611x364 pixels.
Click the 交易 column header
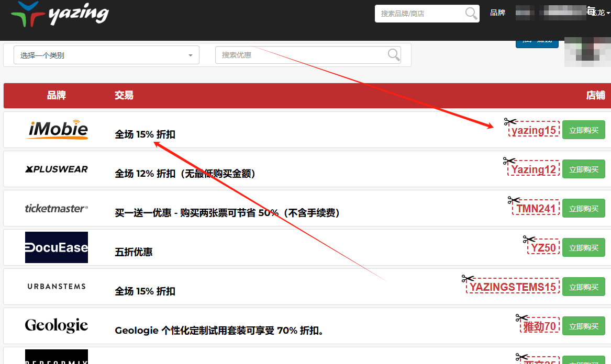click(x=124, y=95)
